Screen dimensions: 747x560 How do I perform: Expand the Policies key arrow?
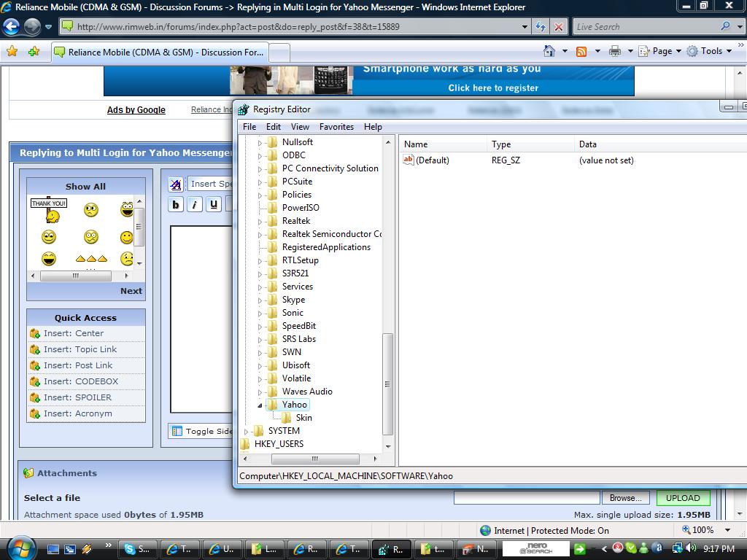[260, 195]
